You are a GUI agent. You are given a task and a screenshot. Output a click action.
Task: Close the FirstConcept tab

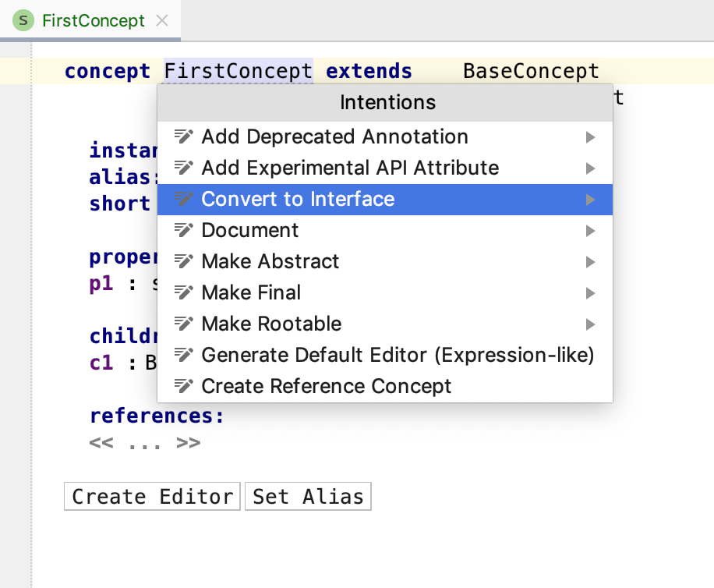click(x=162, y=21)
